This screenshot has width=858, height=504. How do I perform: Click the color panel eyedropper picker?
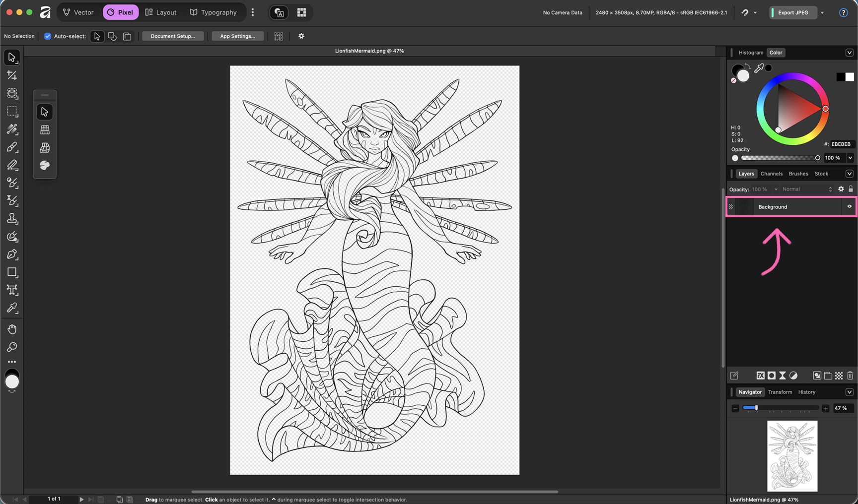pyautogui.click(x=759, y=68)
